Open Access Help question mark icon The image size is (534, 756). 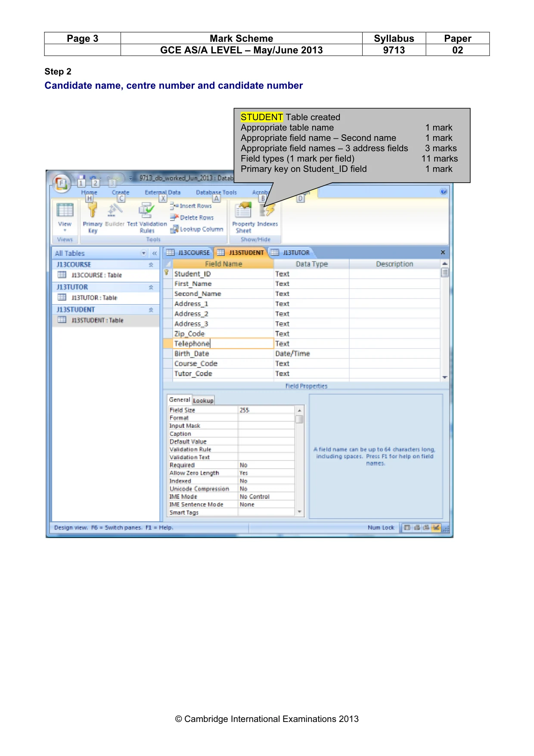[444, 191]
